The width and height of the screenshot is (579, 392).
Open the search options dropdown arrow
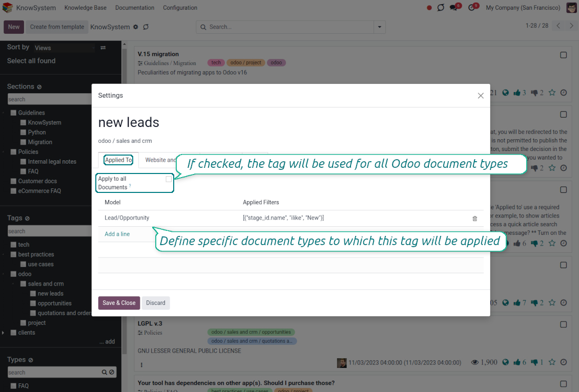[380, 27]
